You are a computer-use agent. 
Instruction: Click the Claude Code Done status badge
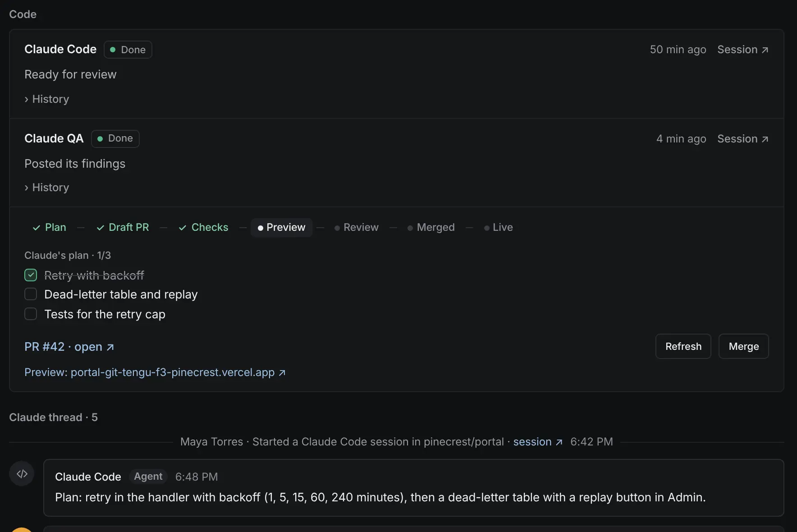(128, 50)
